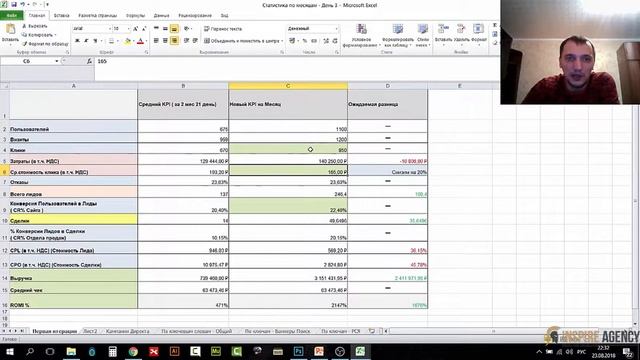Image resolution: width=640 pixels, height=360 pixels.
Task: Open sheet tab Кампании Директа
Action: (x=127, y=331)
